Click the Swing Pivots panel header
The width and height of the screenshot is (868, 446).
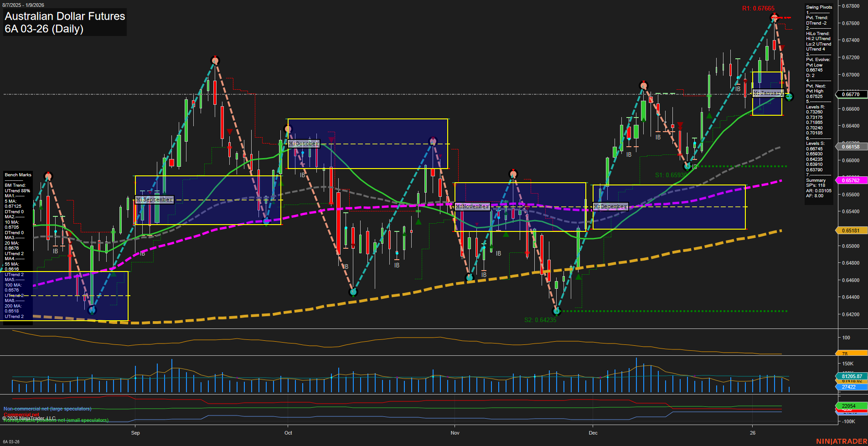(x=819, y=7)
